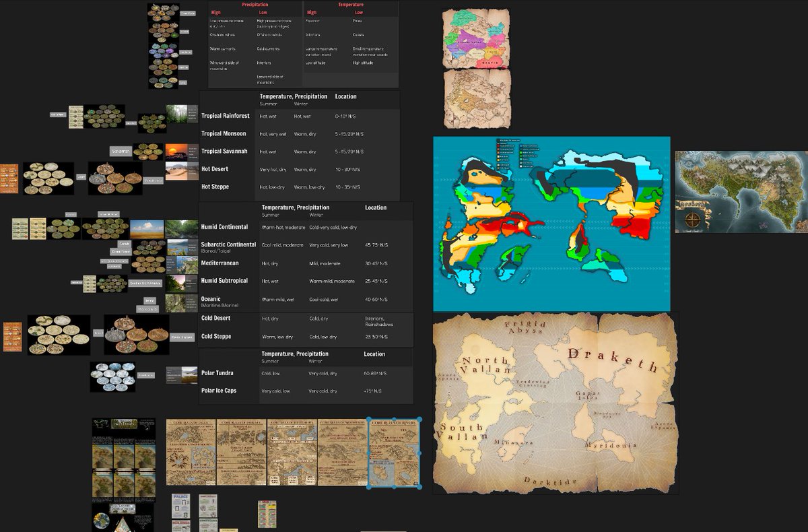The image size is (808, 532).
Task: Click the Hot, very wet summer cell
Action: tap(273, 134)
